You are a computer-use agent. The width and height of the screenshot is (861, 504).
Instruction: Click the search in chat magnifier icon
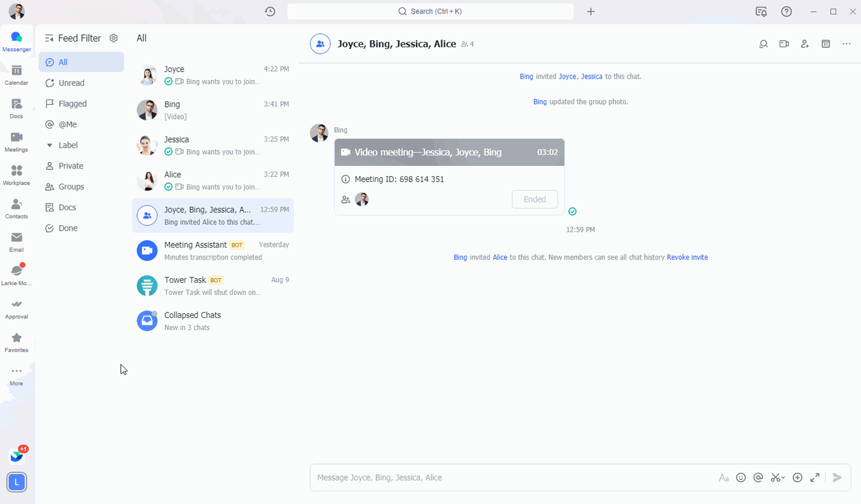tap(763, 44)
